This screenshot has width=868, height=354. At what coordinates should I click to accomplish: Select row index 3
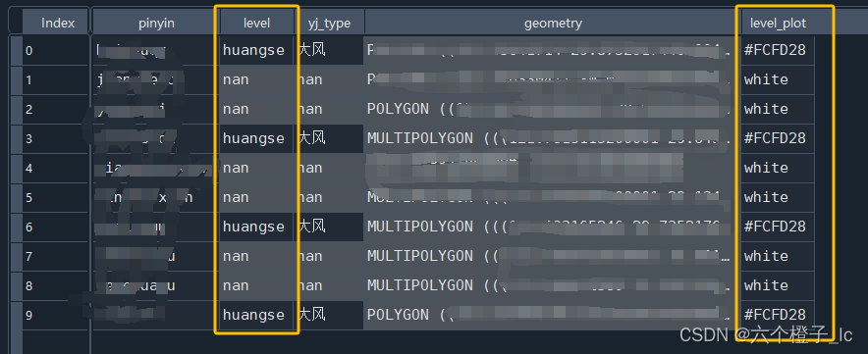point(55,139)
